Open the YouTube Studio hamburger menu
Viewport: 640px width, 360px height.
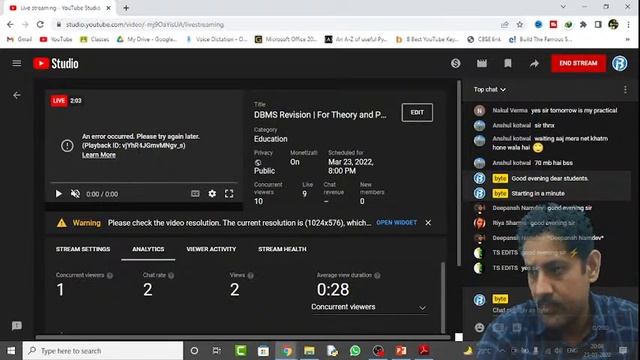(17, 63)
